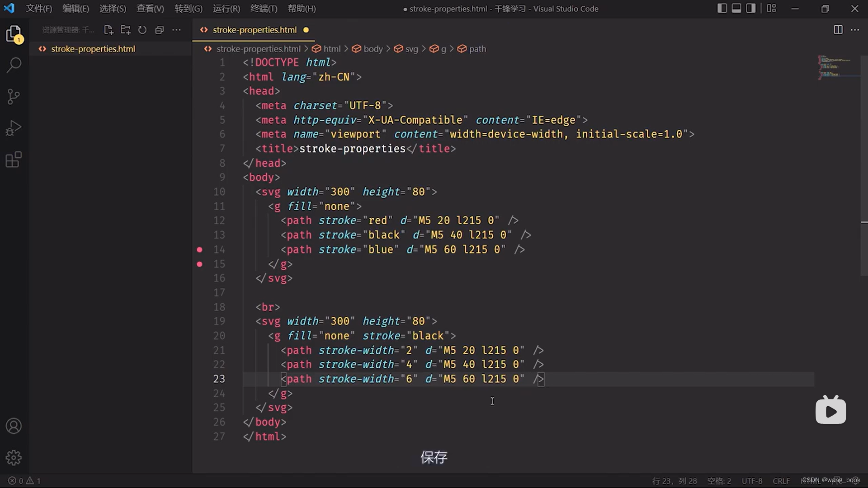
Task: Click the CRLF line ending indicator
Action: click(x=781, y=481)
